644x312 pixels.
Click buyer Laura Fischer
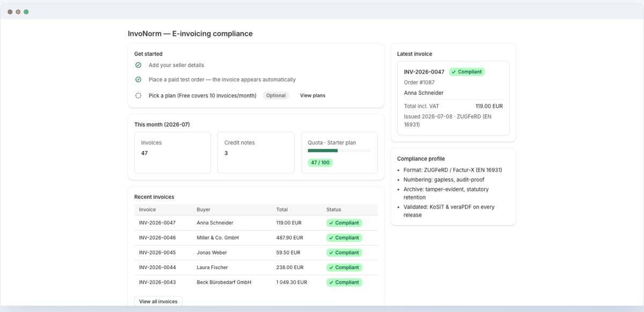point(212,268)
